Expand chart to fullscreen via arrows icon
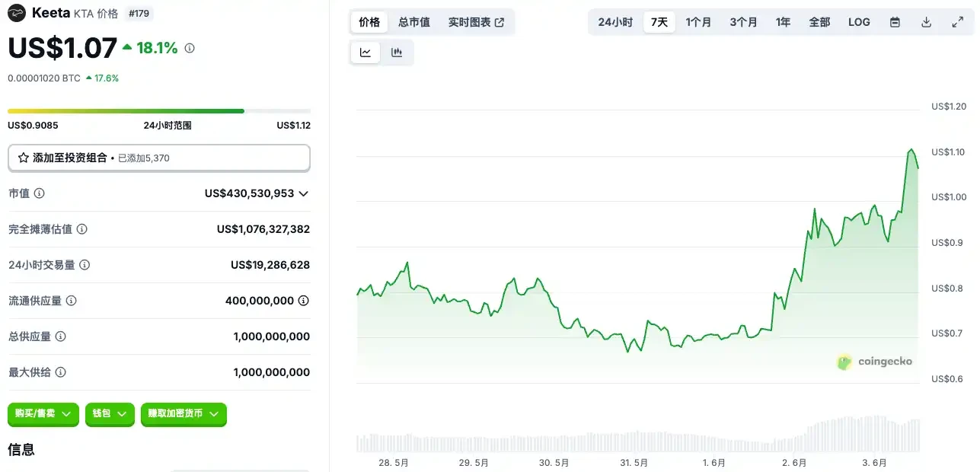 click(956, 22)
